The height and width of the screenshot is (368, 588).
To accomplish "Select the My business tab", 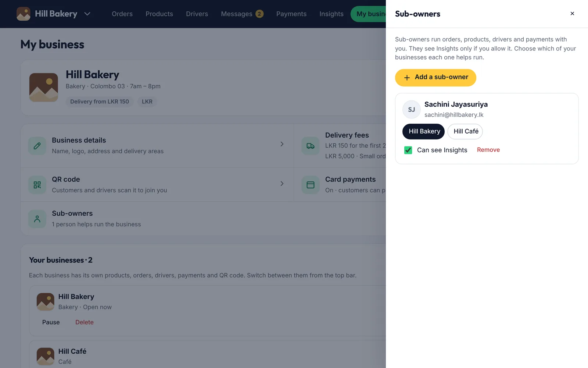I will 369,14.
